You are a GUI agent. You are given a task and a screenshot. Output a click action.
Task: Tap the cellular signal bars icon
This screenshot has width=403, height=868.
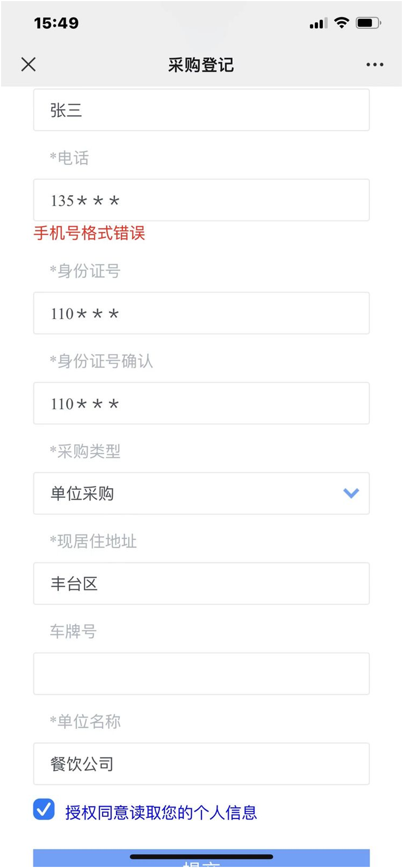(318, 23)
